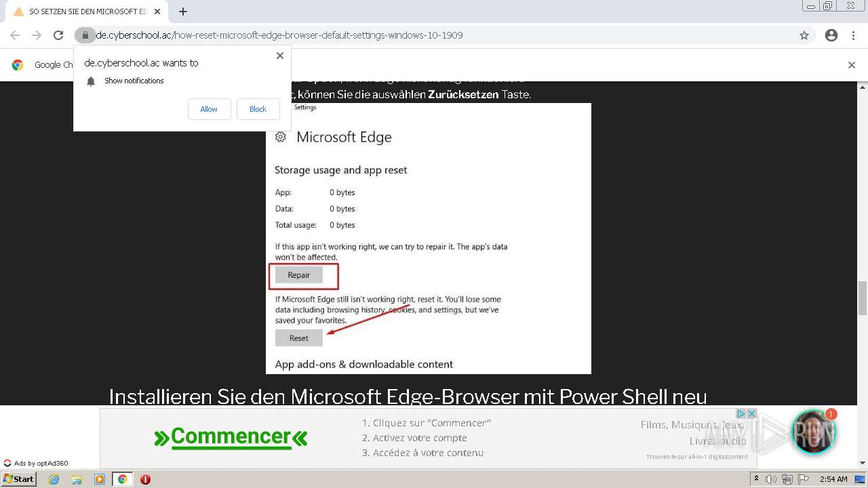Open the chat avatar with notification badge
The height and width of the screenshot is (488, 868).
[x=814, y=431]
